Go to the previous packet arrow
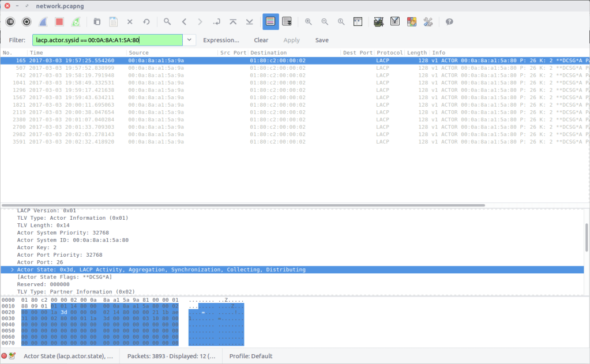The image size is (590, 364). click(184, 22)
